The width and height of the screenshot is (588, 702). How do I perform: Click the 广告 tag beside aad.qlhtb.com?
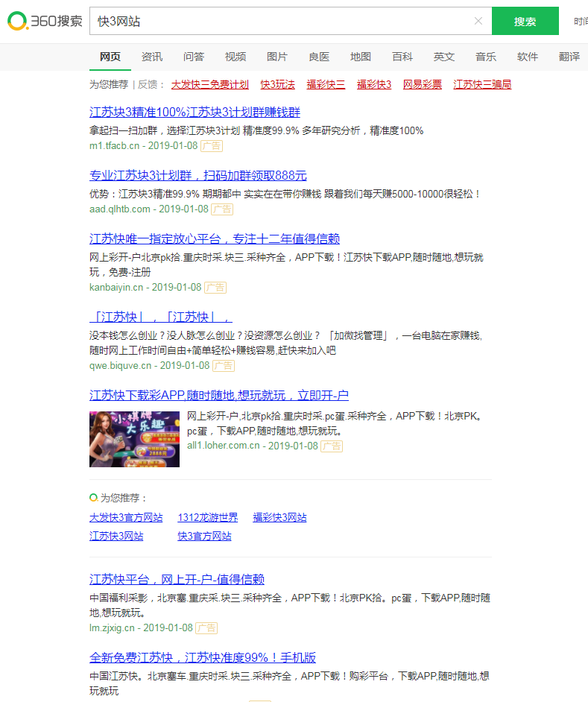222,209
